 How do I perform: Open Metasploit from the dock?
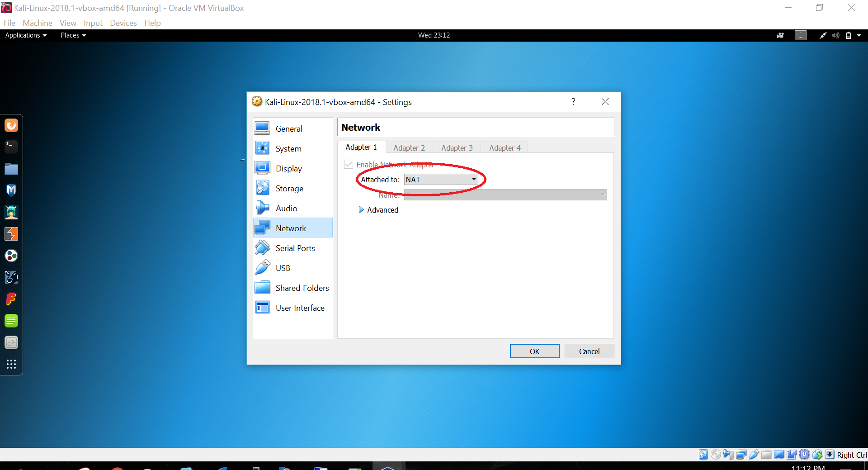click(x=11, y=190)
